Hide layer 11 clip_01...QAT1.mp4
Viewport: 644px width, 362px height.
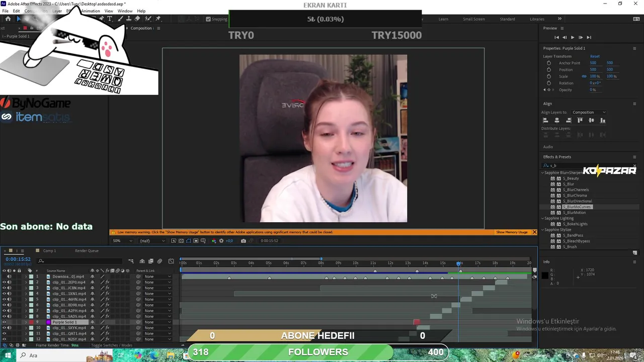(x=4, y=333)
